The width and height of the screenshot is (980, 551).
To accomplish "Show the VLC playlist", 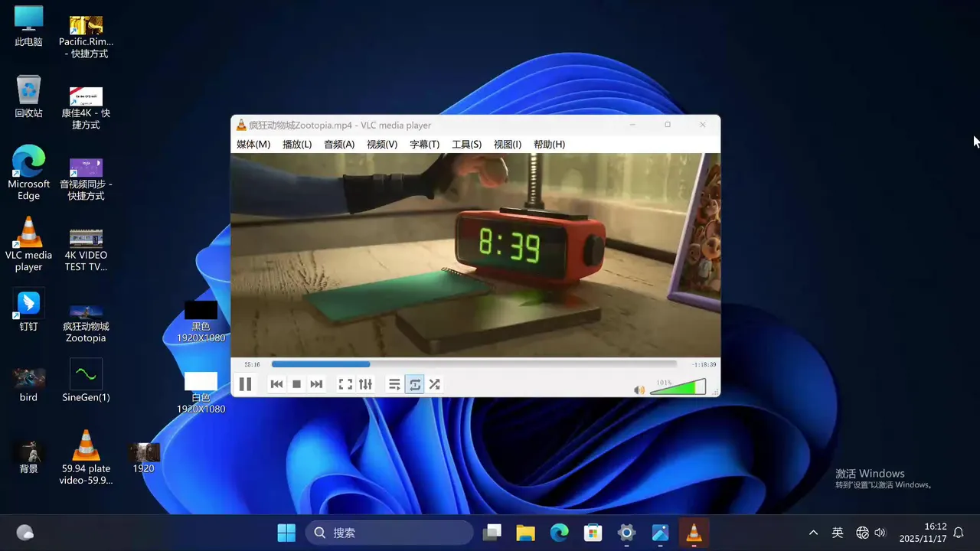I will point(394,384).
